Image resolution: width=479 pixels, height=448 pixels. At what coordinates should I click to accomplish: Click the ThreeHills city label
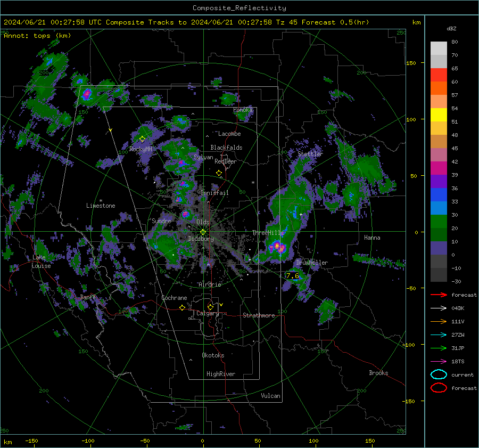tap(268, 233)
